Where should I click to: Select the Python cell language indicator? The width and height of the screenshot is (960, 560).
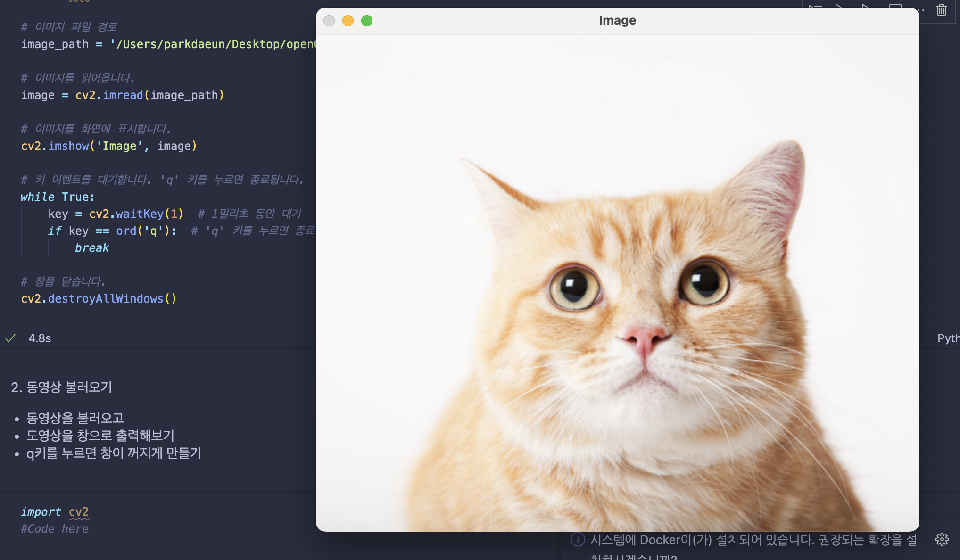(948, 338)
